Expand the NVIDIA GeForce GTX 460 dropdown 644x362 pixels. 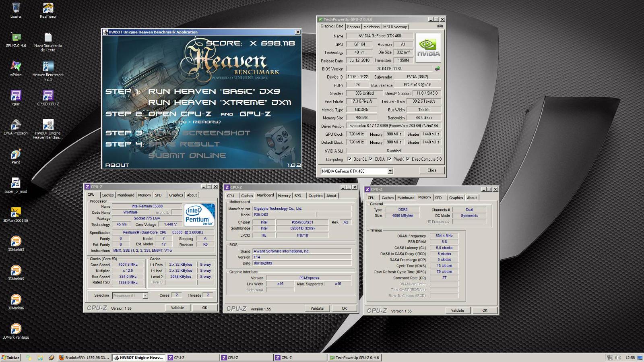pos(390,171)
